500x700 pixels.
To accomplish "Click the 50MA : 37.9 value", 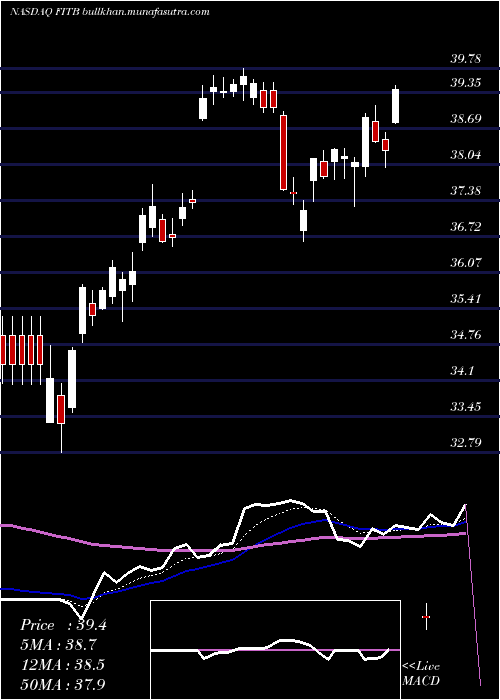I will tap(63, 684).
